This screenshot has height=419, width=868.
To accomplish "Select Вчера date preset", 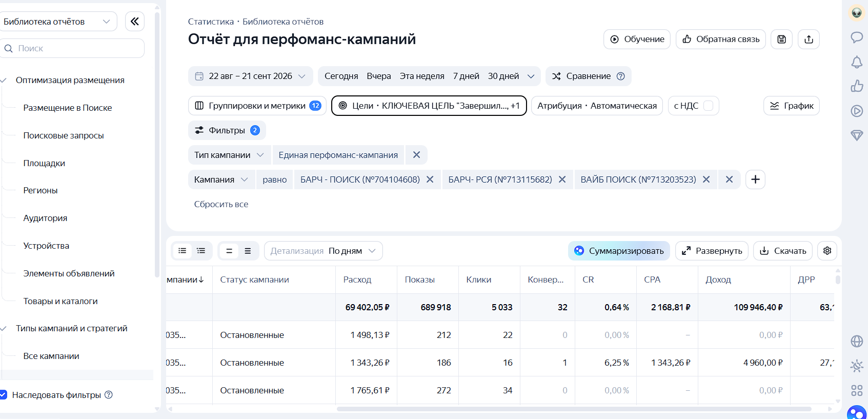I will (379, 76).
